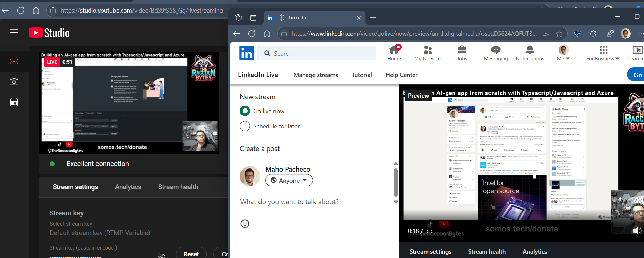644x258 pixels.
Task: Mute the LinkedIn tab audio icon
Action: pyautogui.click(x=281, y=18)
